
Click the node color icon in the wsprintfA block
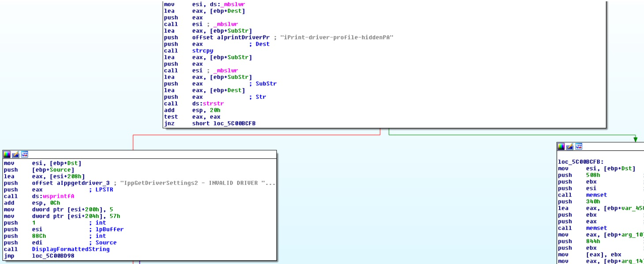click(x=7, y=154)
